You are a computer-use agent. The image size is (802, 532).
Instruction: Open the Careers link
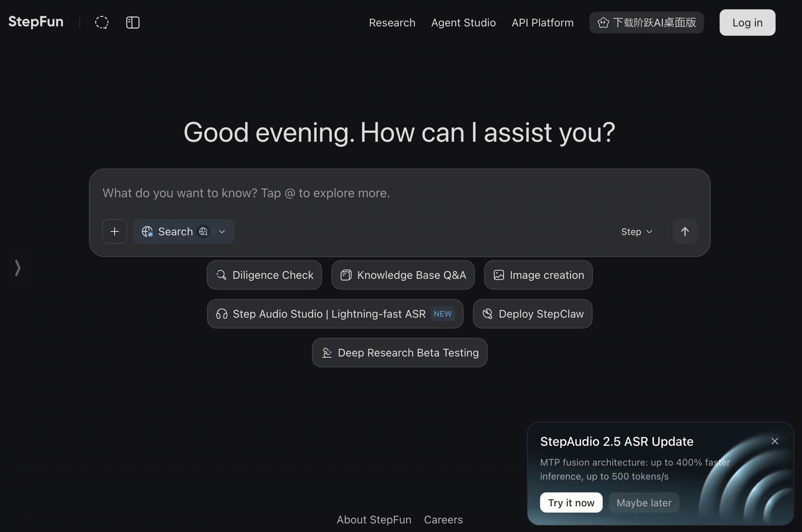click(443, 520)
